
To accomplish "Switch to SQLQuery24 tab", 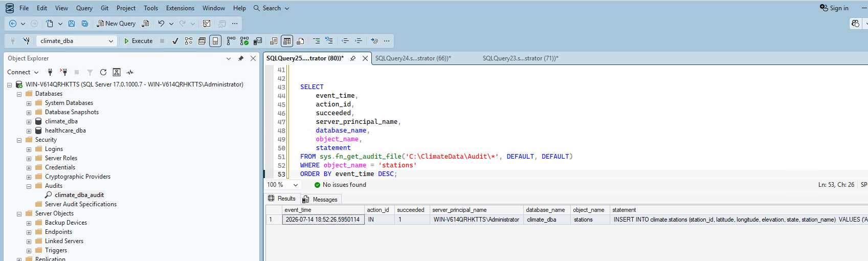I will click(413, 58).
